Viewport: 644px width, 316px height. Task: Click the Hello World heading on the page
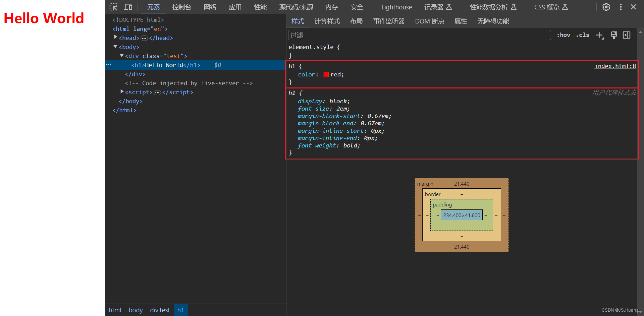click(x=44, y=18)
